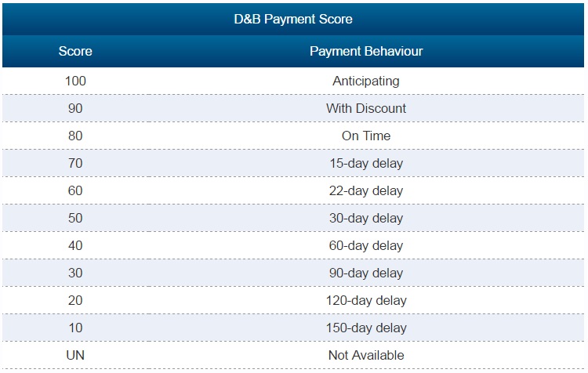The image size is (588, 373).
Task: Click the Not Available cell
Action: coord(366,355)
